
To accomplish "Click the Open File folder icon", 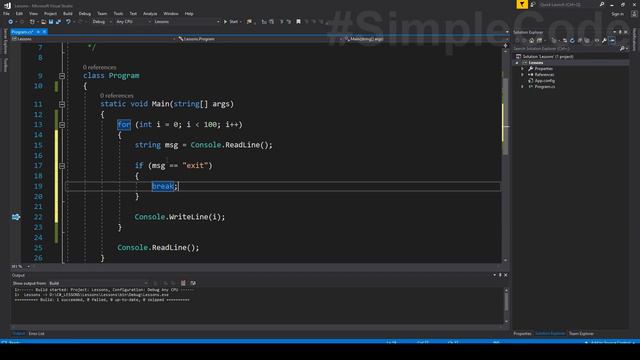I will 43,22.
